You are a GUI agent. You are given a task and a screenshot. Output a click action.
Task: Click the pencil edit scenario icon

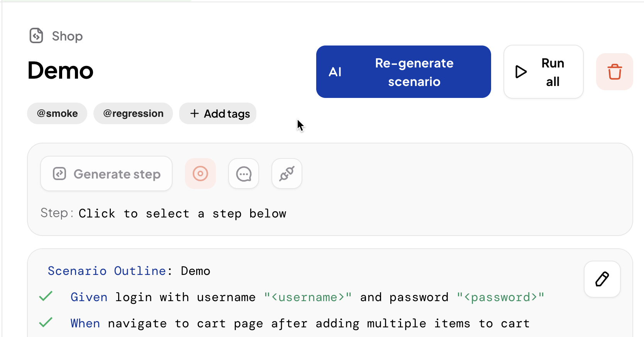pyautogui.click(x=602, y=279)
